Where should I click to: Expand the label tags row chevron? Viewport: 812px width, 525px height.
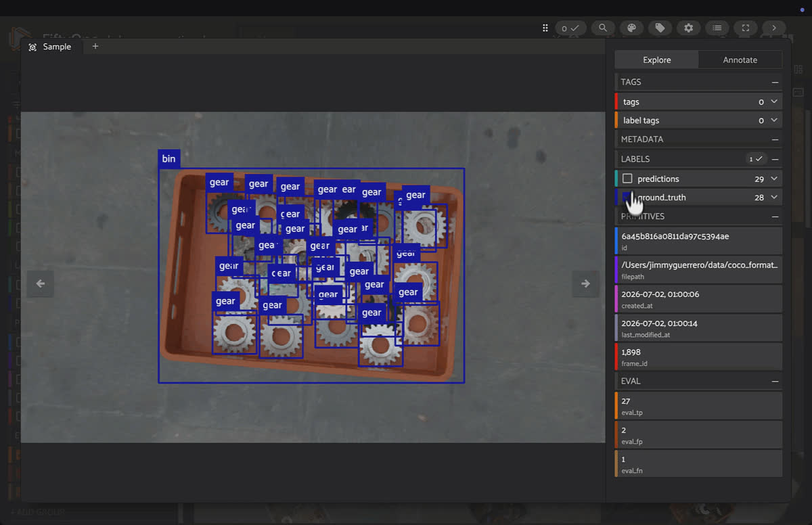tap(774, 120)
